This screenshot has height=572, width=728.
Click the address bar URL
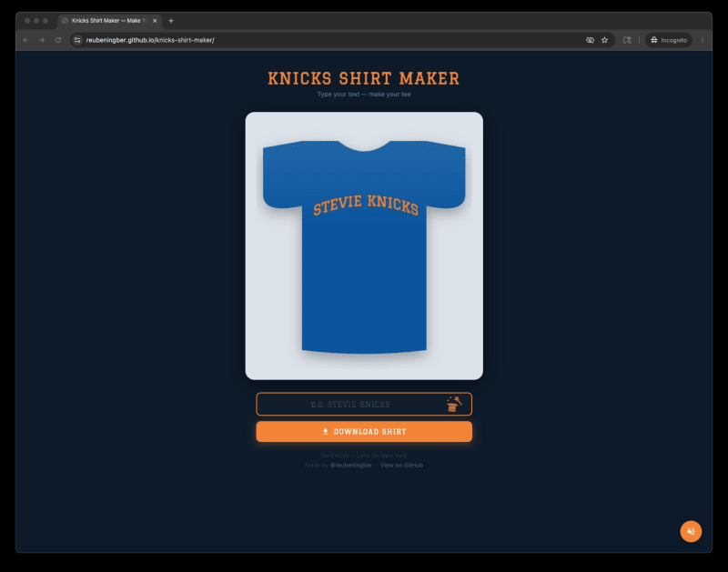(x=150, y=40)
